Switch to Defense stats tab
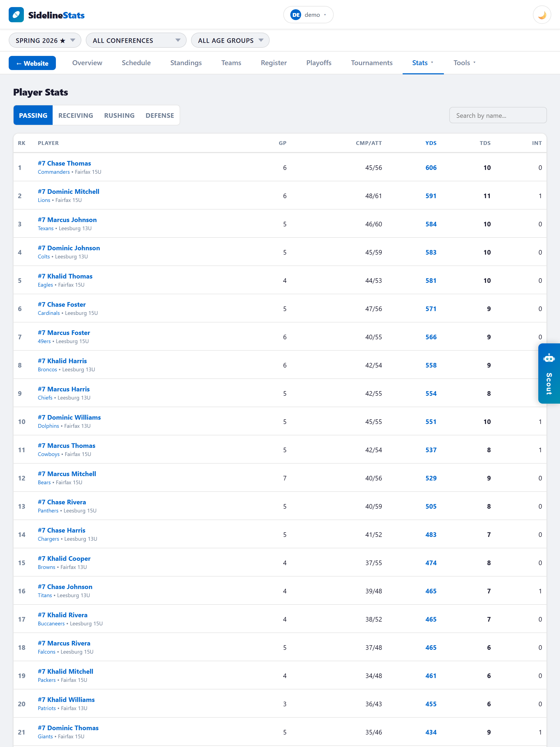This screenshot has height=747, width=560. pos(160,115)
